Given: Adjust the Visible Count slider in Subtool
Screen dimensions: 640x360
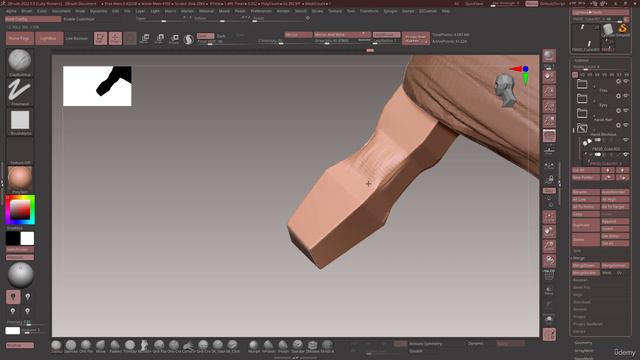Looking at the screenshot, I should [x=600, y=67].
